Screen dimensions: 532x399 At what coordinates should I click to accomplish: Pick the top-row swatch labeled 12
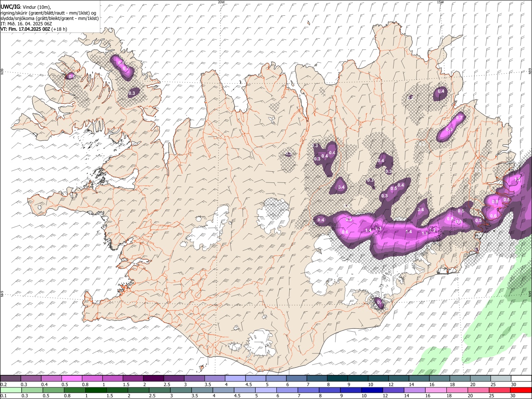(x=399, y=379)
